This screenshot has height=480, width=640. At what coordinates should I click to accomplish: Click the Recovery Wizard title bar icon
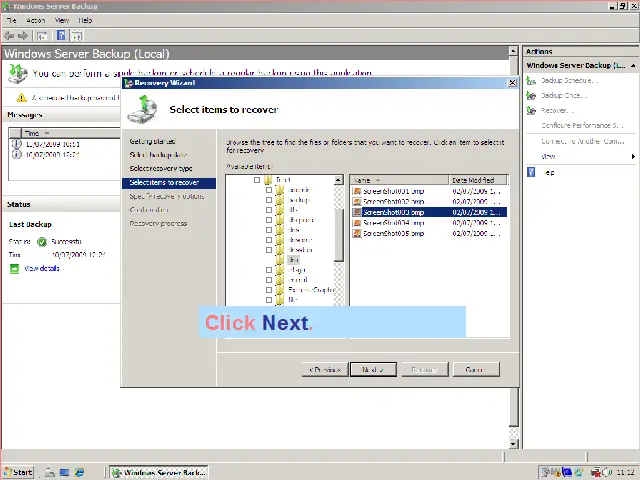(x=129, y=83)
